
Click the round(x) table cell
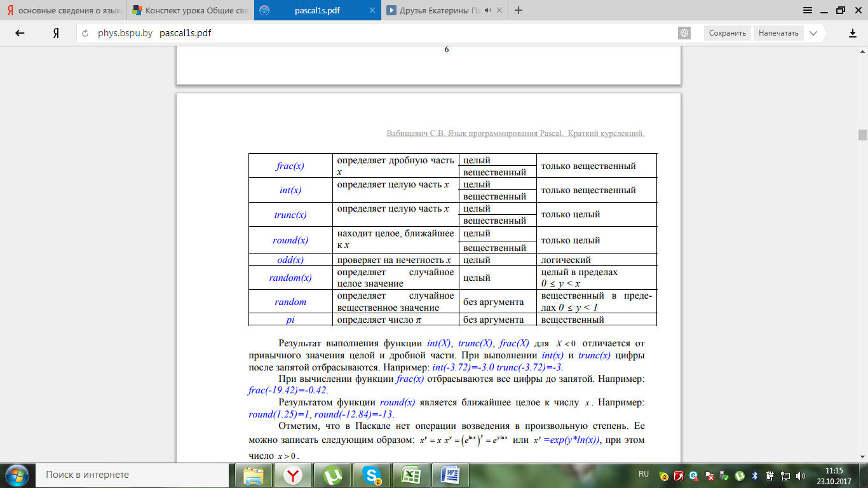[290, 240]
